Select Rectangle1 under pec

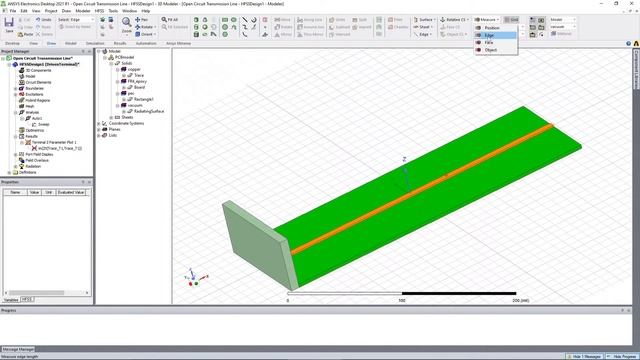(144, 99)
